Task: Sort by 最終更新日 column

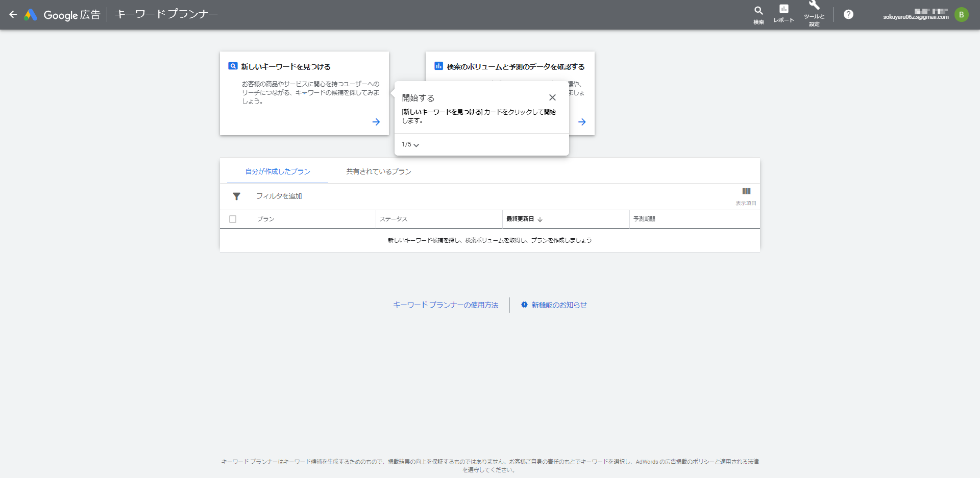Action: click(524, 219)
